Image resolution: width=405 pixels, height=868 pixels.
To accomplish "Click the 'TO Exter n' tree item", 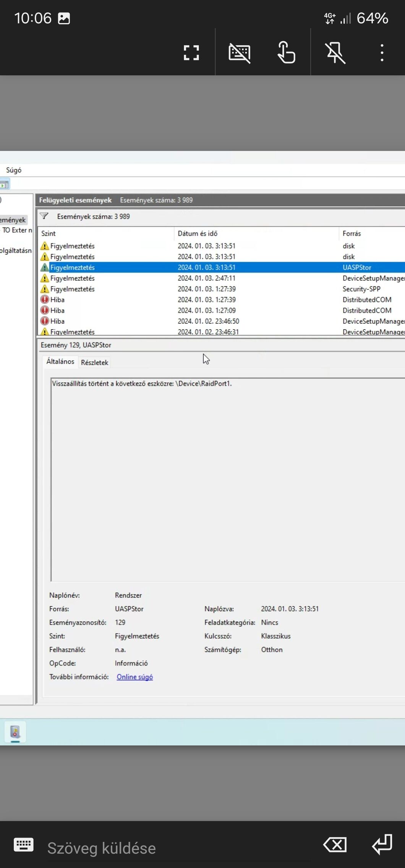I will [x=16, y=230].
